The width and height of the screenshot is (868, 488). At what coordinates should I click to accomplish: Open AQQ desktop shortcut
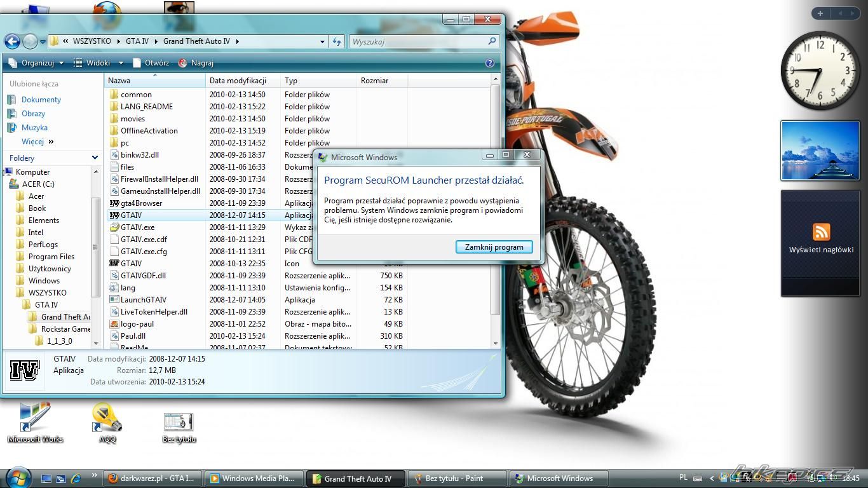click(107, 422)
